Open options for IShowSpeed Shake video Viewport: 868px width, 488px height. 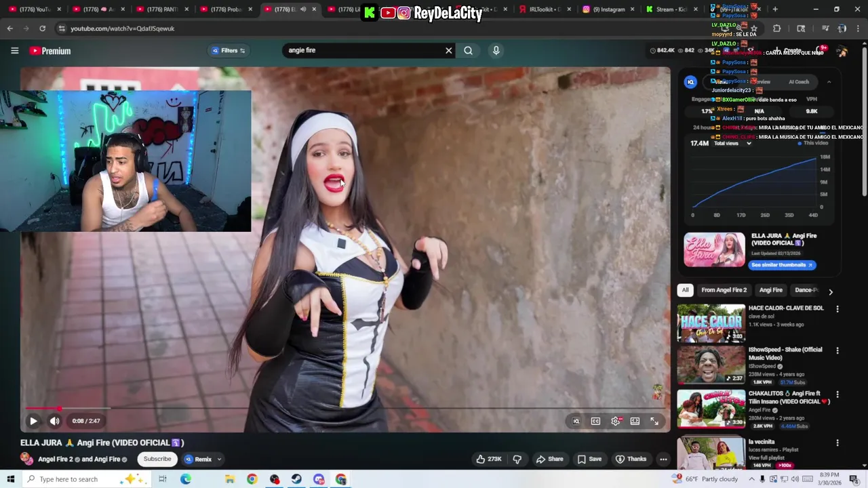point(837,350)
